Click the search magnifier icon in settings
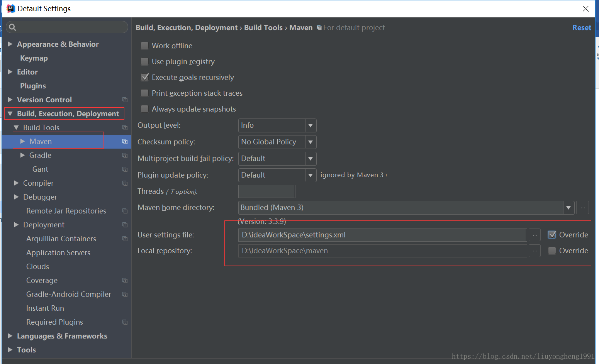Image resolution: width=599 pixels, height=364 pixels. [12, 27]
